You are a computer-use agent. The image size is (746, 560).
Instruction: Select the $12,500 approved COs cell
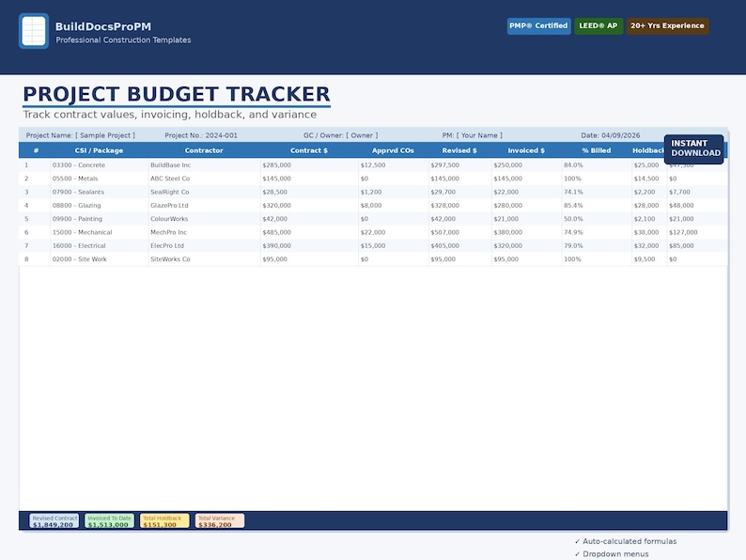point(393,165)
